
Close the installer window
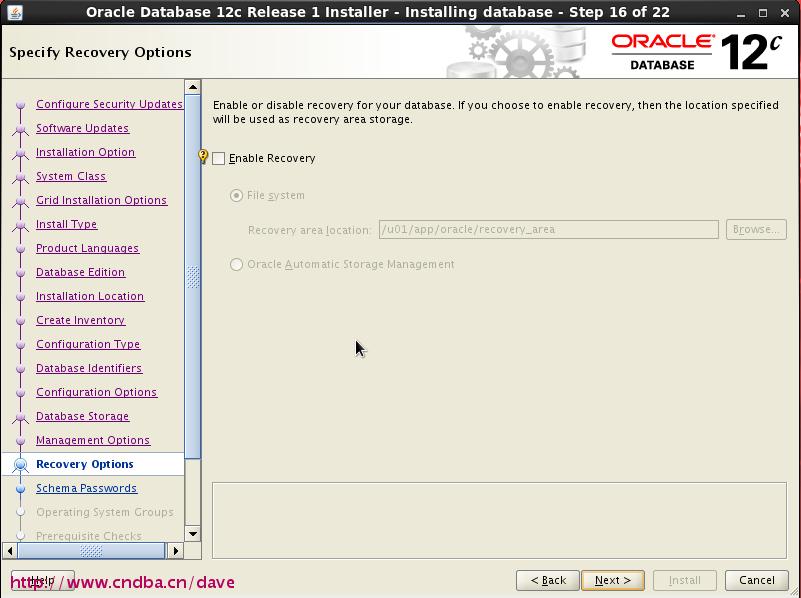coord(785,13)
